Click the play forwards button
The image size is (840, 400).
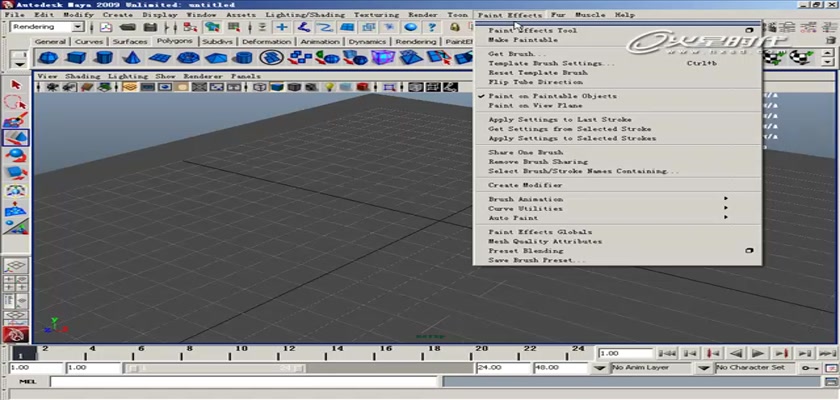point(758,353)
